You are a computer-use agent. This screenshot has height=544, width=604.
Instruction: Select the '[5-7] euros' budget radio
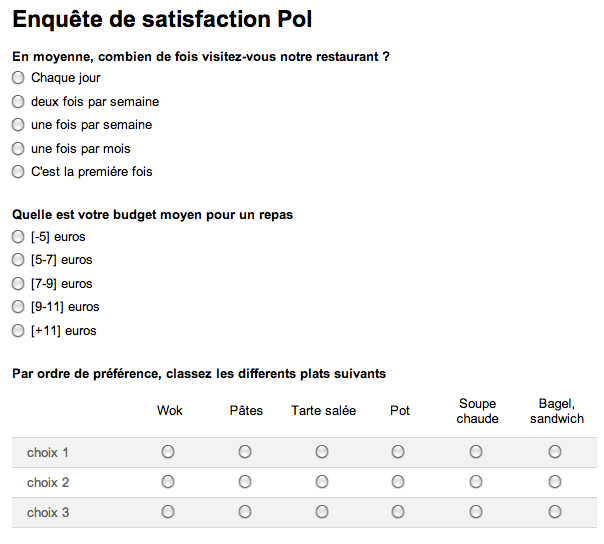[18, 260]
